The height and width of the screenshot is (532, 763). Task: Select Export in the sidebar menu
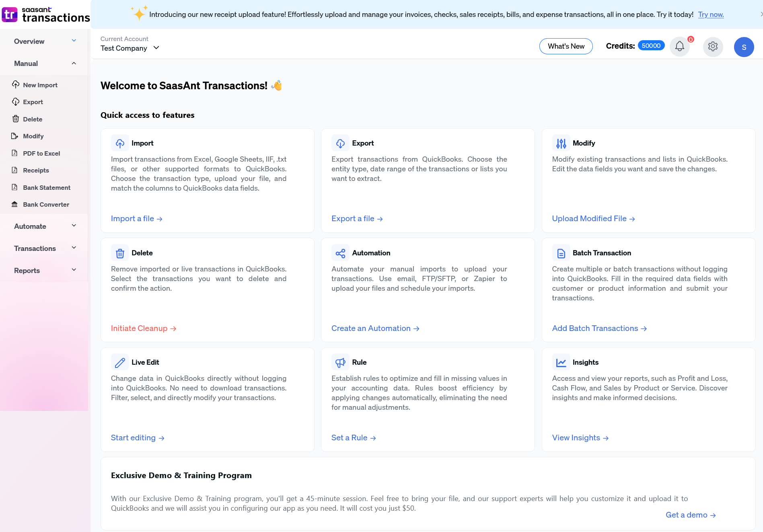click(33, 102)
